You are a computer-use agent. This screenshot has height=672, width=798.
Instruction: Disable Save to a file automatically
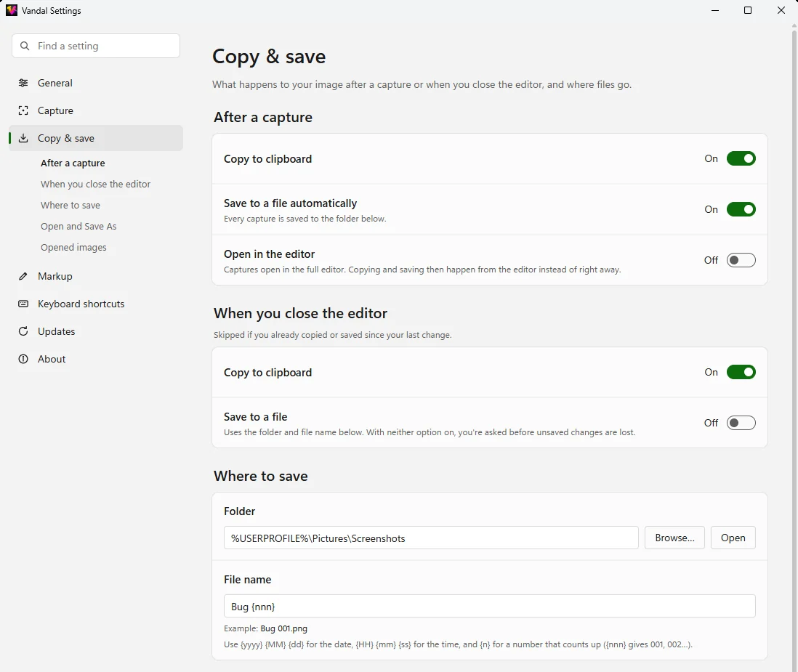click(x=741, y=209)
